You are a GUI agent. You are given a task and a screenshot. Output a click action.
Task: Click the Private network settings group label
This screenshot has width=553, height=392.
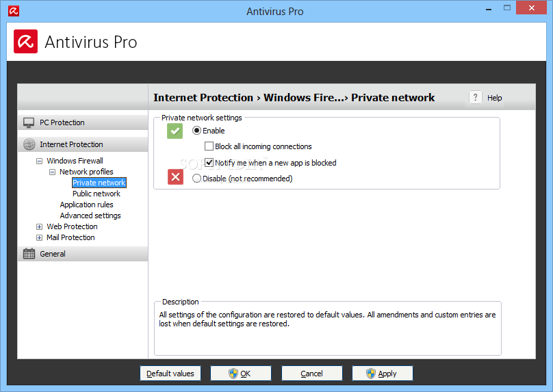202,118
